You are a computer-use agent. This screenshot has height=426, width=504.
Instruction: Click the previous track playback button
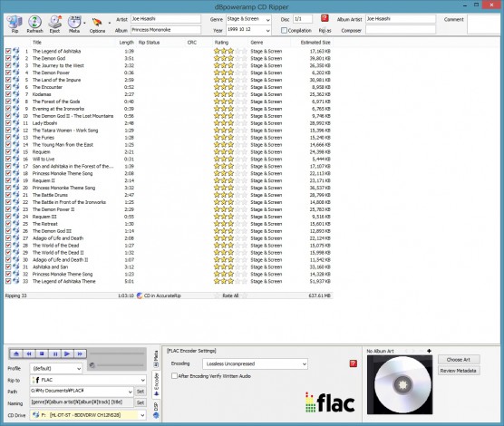pos(29,353)
